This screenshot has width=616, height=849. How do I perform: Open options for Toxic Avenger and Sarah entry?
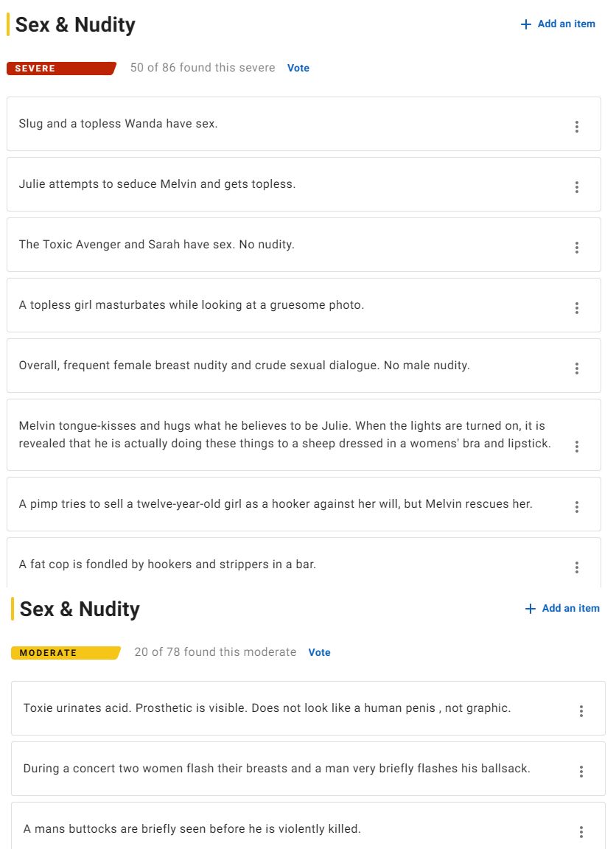tap(576, 248)
